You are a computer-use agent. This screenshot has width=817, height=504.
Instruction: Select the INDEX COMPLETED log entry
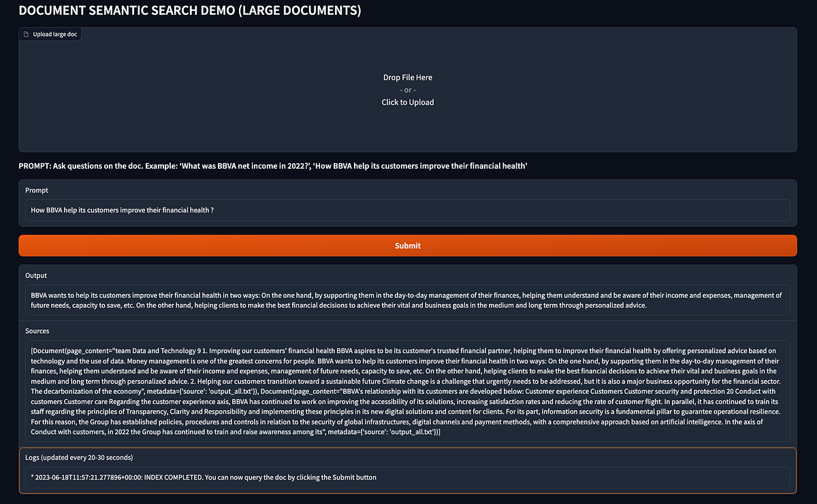pyautogui.click(x=202, y=477)
